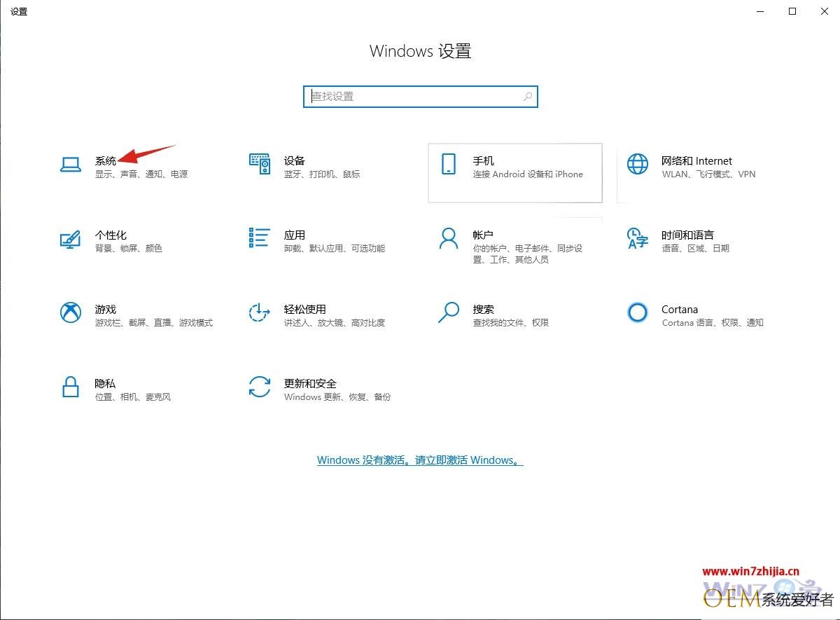Click the search magnifier in 查找设置 box
Image resolution: width=840 pixels, height=620 pixels.
pos(527,97)
